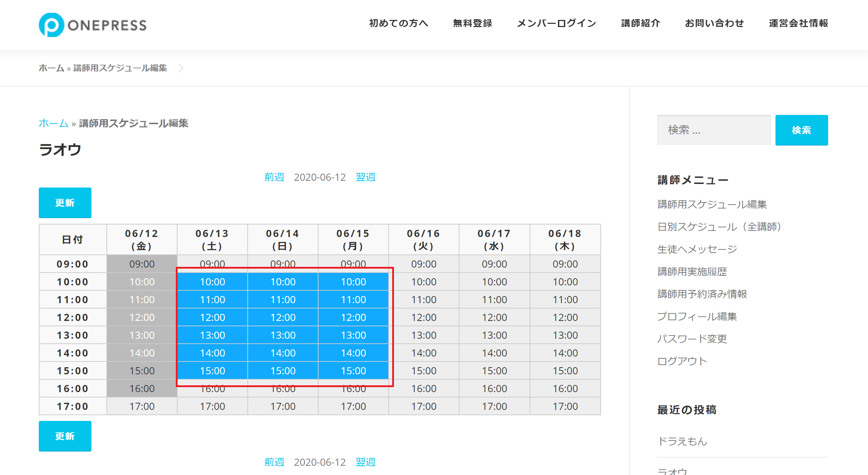
Task: Go to 翌週 using the lower link
Action: tap(365, 462)
